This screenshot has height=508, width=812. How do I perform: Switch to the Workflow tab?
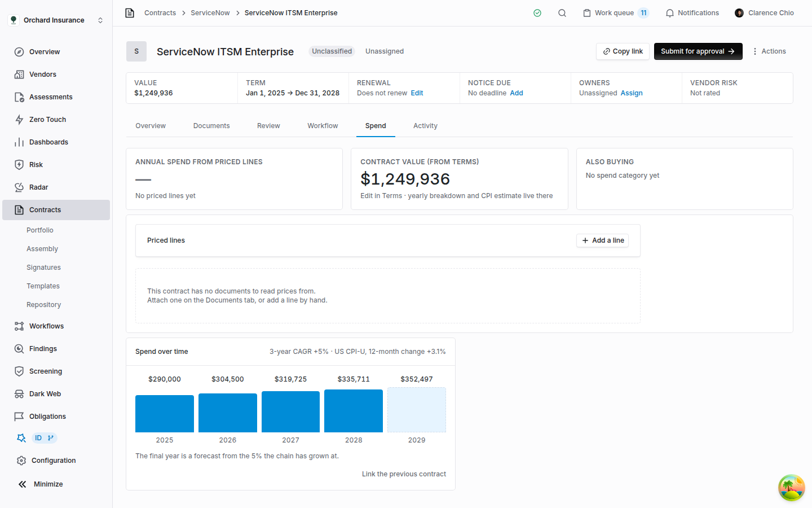point(323,126)
